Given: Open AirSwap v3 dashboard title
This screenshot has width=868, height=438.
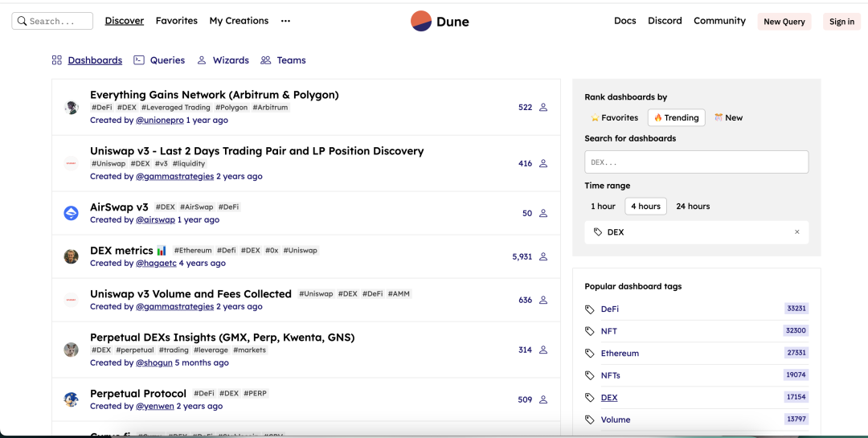Looking at the screenshot, I should [119, 207].
